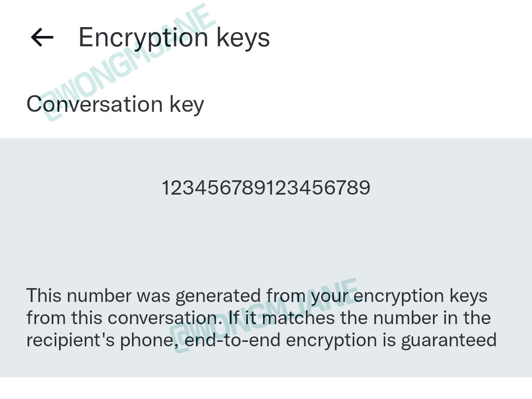
Task: Tap the word "guaranteed" ending the description
Action: [x=449, y=341]
